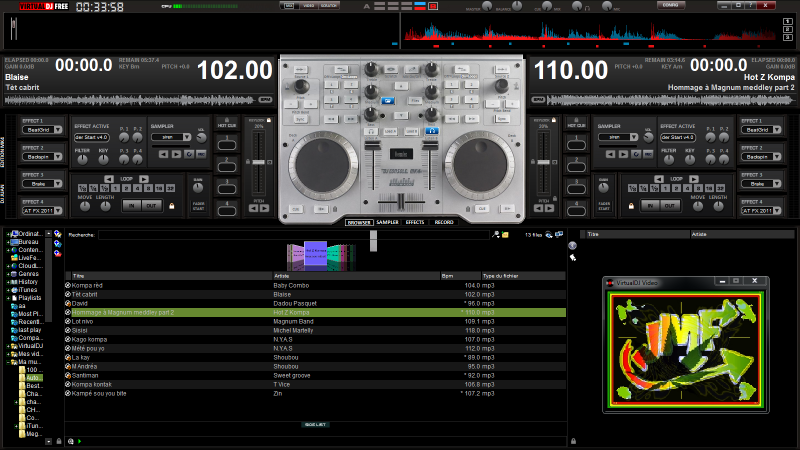Click the left deck pitch slider
This screenshot has width=800, height=450.
[x=258, y=160]
